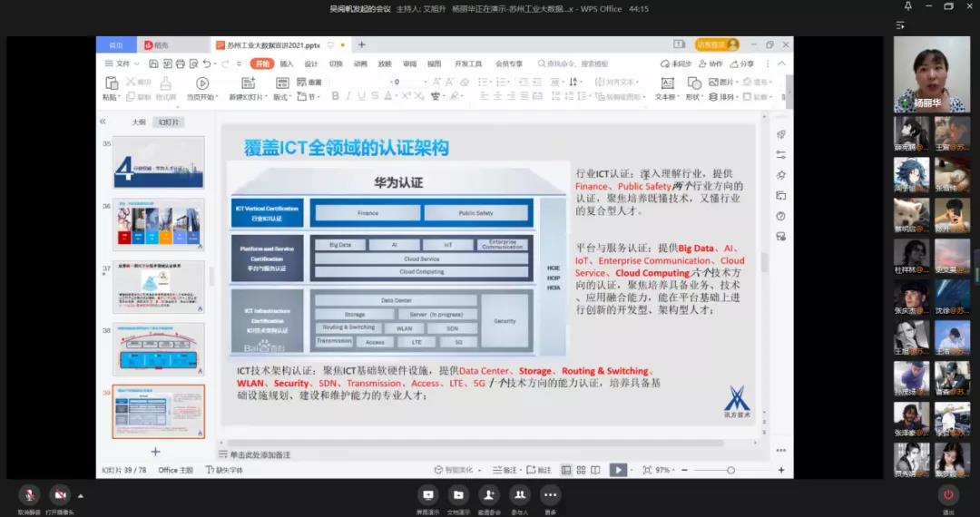Click the slideshow play button in status bar
Viewport: 980px width, 517px height.
pyautogui.click(x=618, y=470)
